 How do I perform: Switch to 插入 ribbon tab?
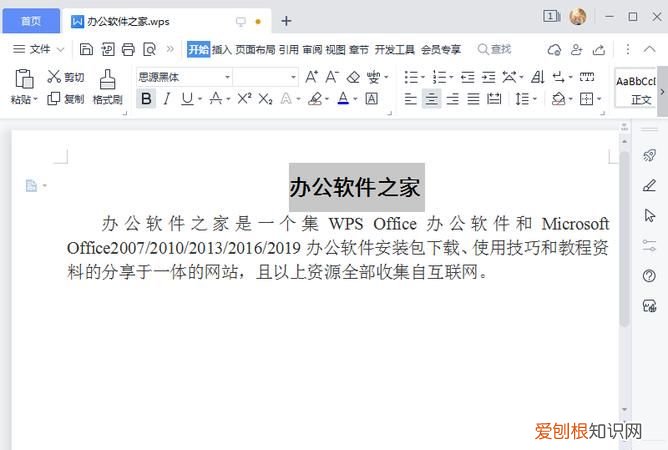222,50
